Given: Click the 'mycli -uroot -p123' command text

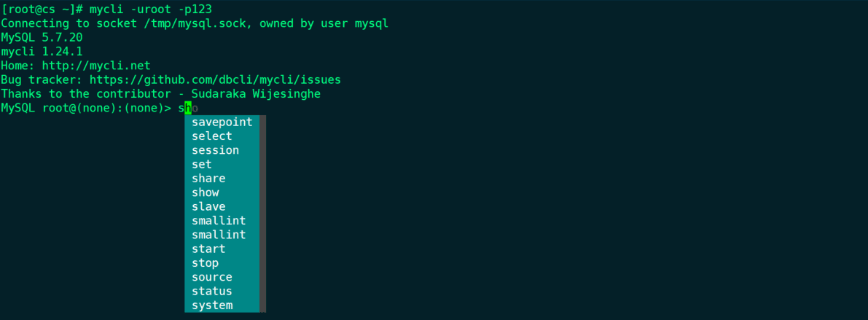Looking at the screenshot, I should tap(151, 9).
